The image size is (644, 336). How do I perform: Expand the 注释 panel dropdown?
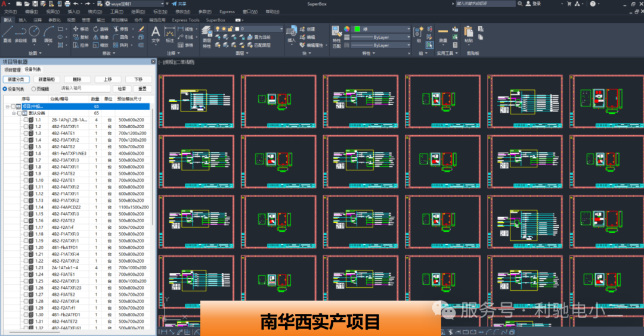[174, 53]
